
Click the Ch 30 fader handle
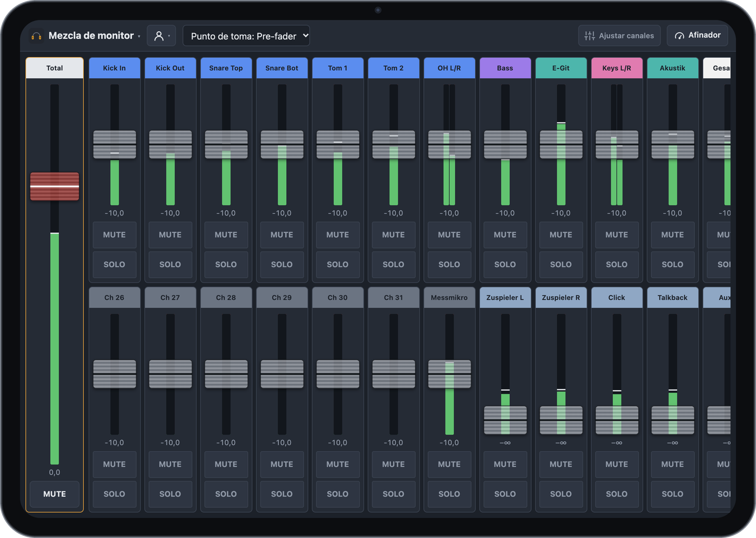pos(338,374)
